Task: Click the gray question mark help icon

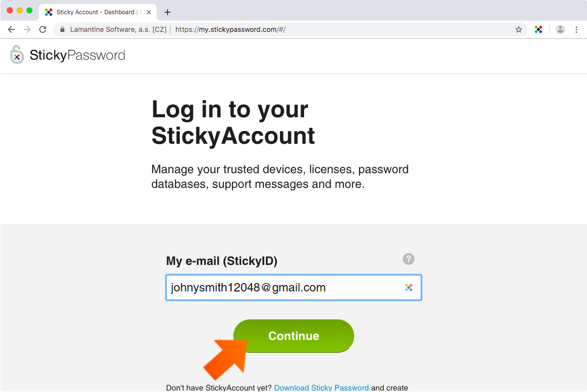Action: click(408, 259)
